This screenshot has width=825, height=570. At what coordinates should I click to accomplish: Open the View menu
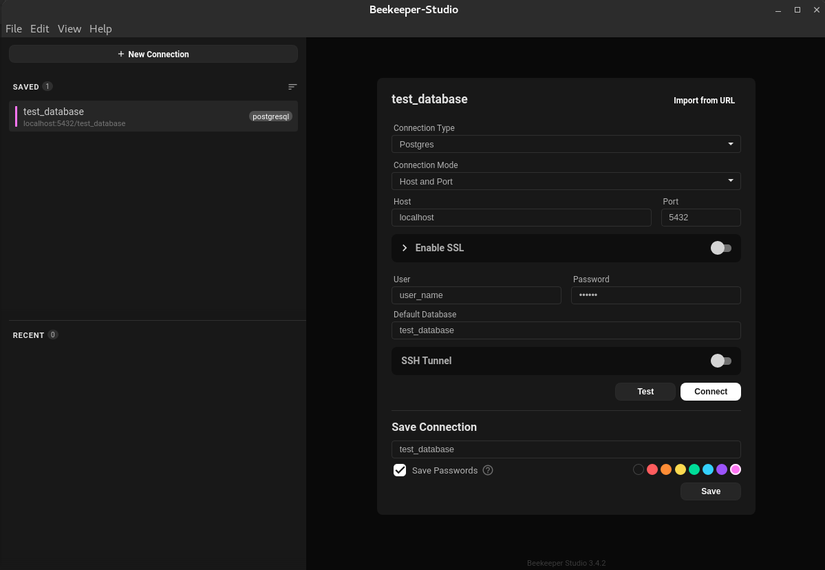69,29
